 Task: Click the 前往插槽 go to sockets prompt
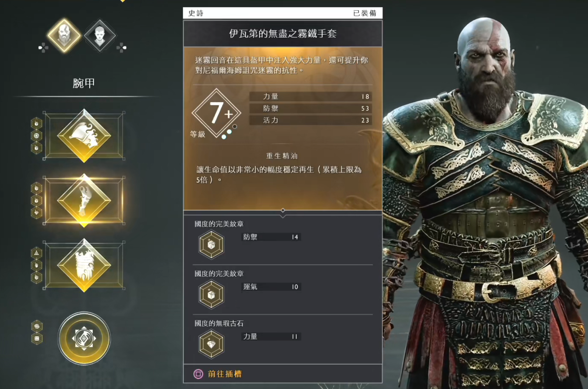click(225, 374)
